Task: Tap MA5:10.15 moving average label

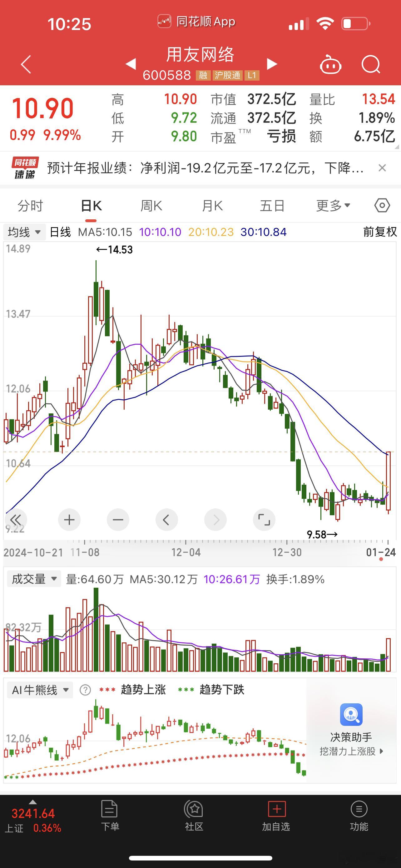Action: coord(105,232)
